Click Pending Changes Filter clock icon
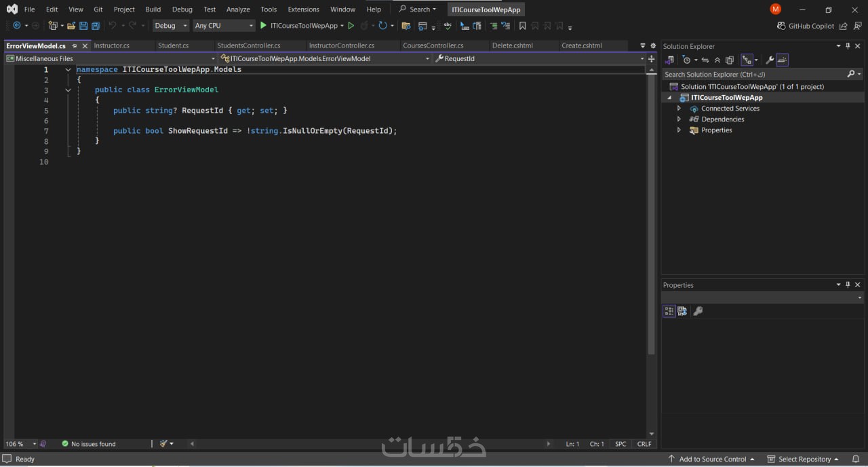This screenshot has width=868, height=467. click(686, 60)
